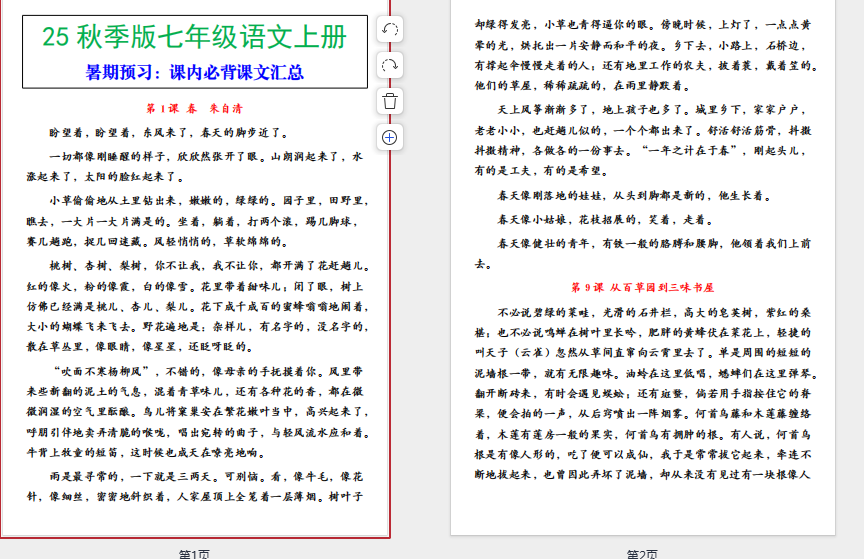
Task: Click the red heading 第1课 春 朱自清
Action: click(194, 108)
